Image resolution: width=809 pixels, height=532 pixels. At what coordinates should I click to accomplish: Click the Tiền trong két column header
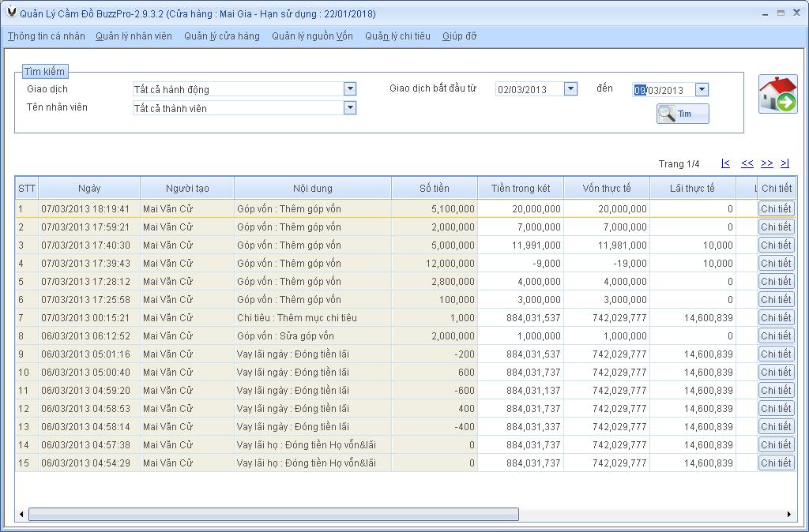pos(521,188)
